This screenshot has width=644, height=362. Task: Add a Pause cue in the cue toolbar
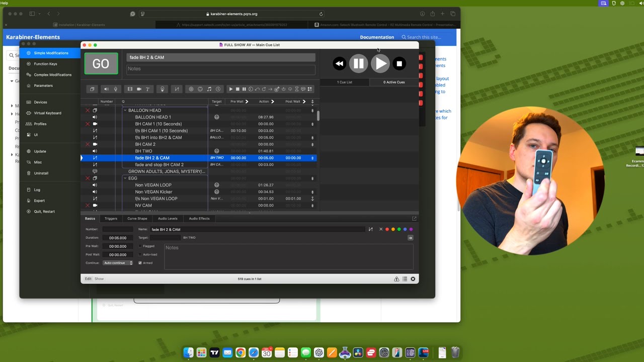tap(244, 89)
